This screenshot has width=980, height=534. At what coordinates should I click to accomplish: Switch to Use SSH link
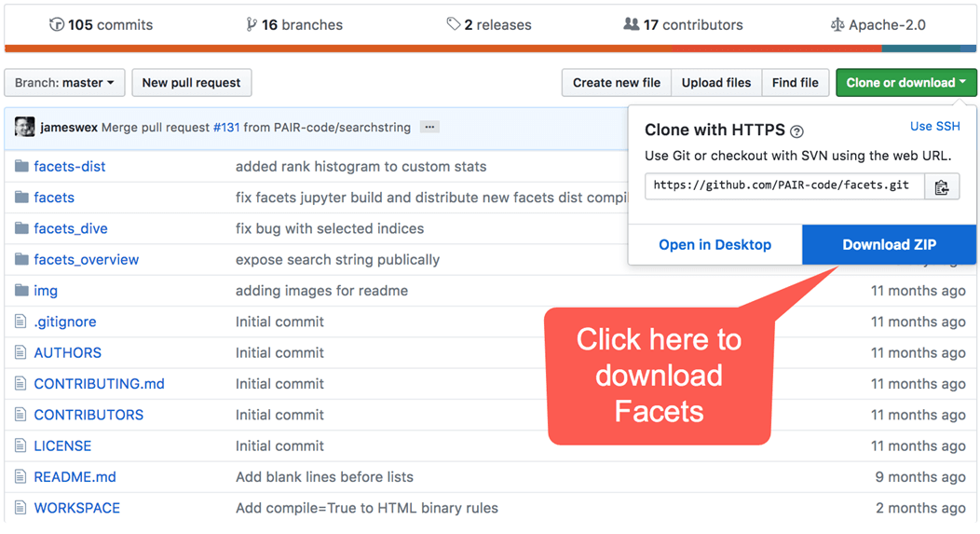934,127
